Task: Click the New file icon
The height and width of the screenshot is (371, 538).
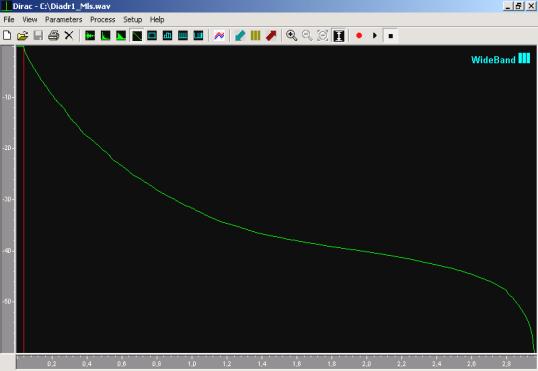Action: [7, 35]
